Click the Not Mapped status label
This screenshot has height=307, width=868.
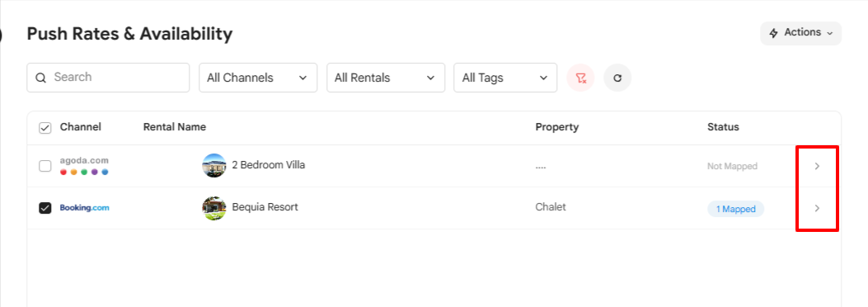732,166
